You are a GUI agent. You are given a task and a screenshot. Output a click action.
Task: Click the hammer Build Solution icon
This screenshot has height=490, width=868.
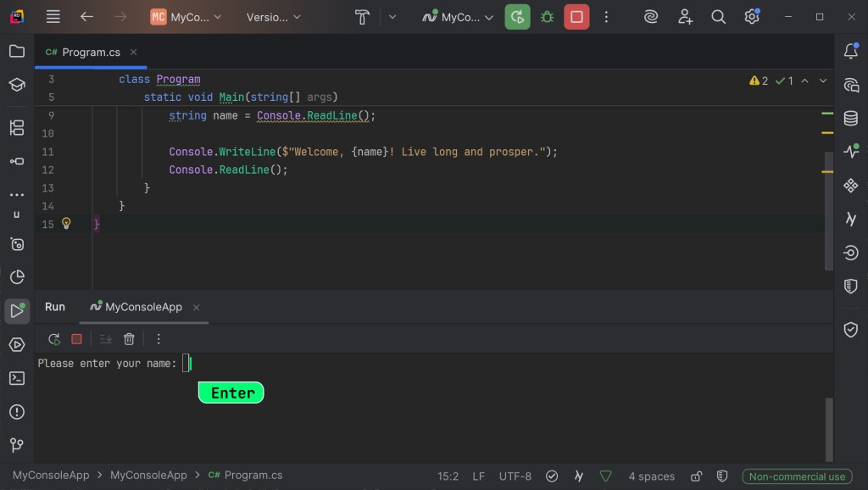[363, 17]
